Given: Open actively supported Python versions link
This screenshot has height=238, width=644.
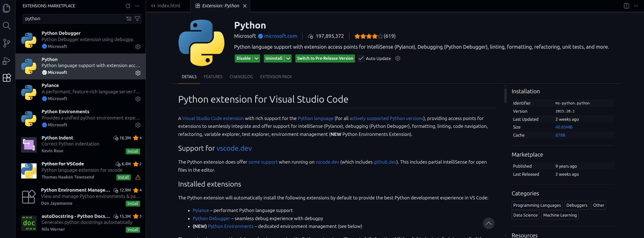Looking at the screenshot, I should tap(386, 118).
